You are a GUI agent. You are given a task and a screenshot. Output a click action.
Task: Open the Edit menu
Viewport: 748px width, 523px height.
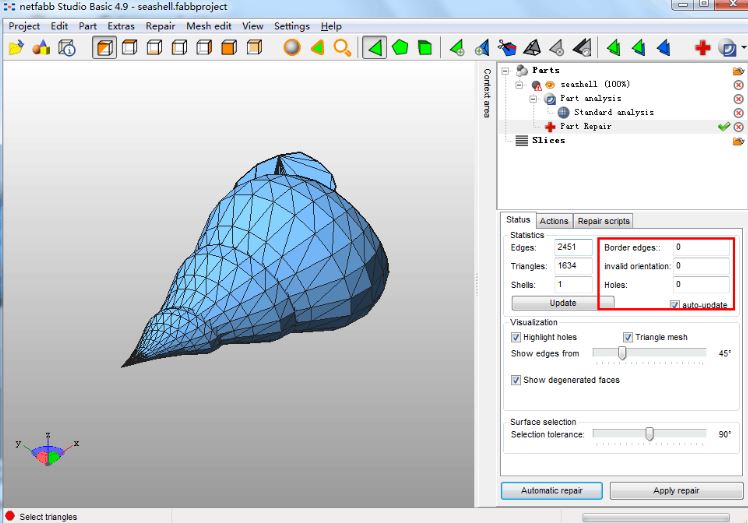59,26
